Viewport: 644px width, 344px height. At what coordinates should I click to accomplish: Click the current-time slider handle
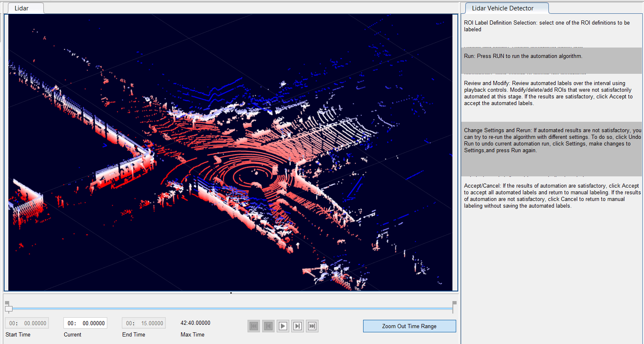(9, 309)
